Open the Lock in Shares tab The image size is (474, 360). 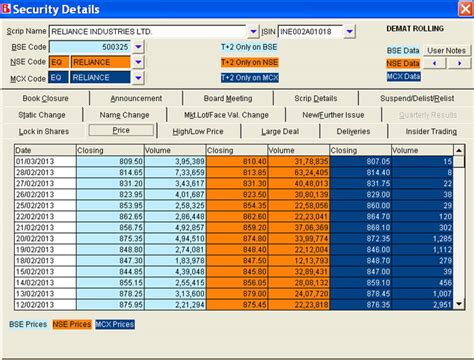point(44,131)
